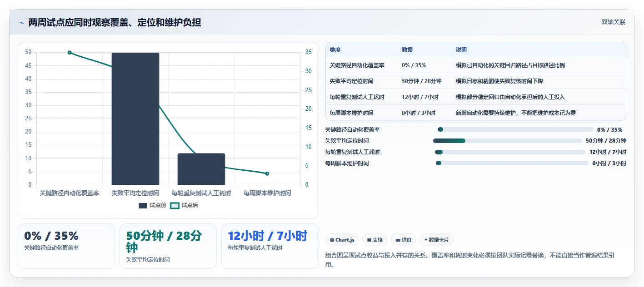Click the left axis tick 45
This screenshot has width=644, height=287.
coord(28,66)
